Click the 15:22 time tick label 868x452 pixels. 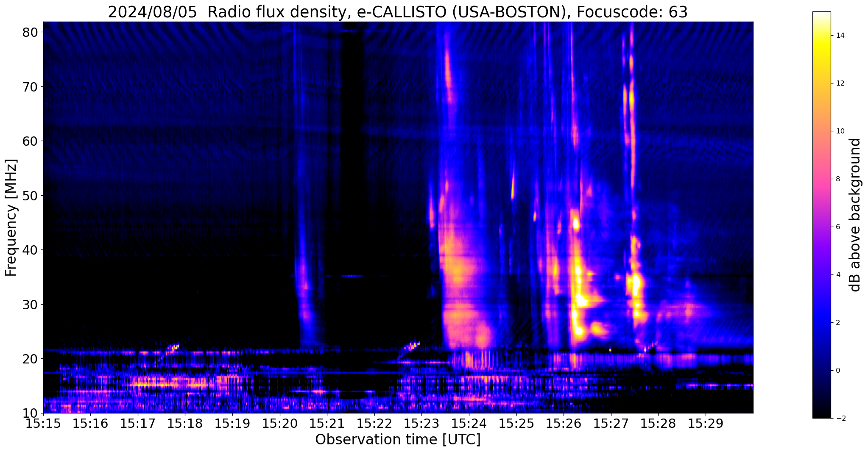tap(374, 424)
